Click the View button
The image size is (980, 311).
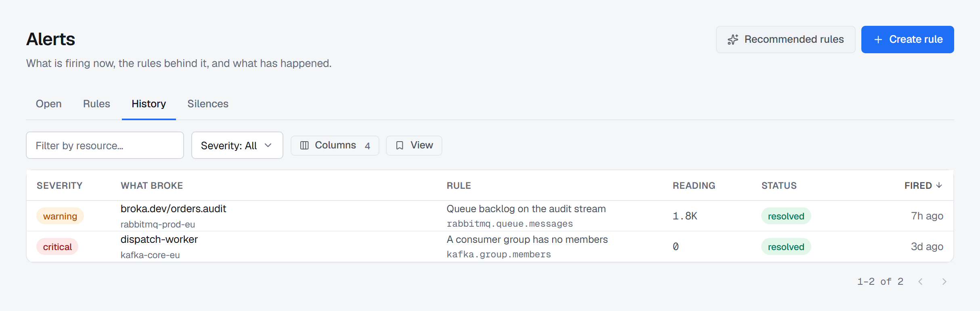pos(414,145)
